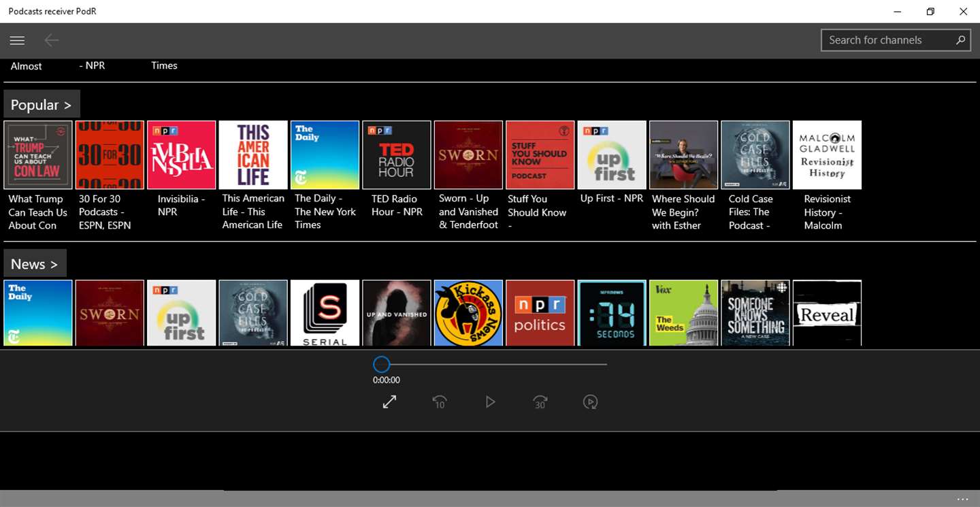The height and width of the screenshot is (507, 980).
Task: Open Up First cover in News row
Action: click(x=181, y=313)
